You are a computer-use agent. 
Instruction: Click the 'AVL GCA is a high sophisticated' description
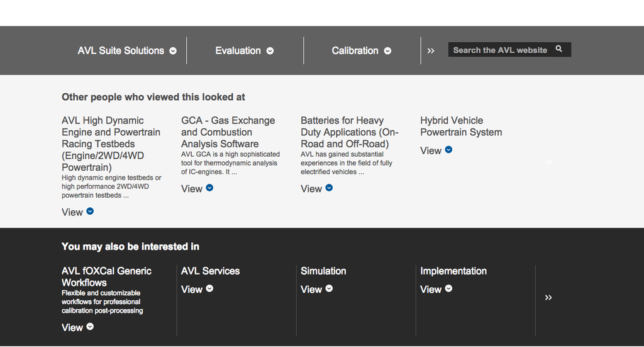[230, 163]
